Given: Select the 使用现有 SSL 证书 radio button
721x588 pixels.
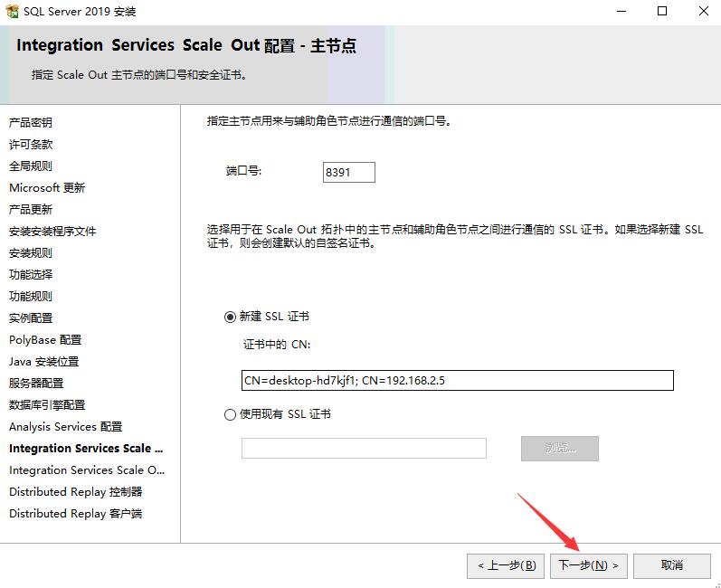Looking at the screenshot, I should pyautogui.click(x=230, y=414).
